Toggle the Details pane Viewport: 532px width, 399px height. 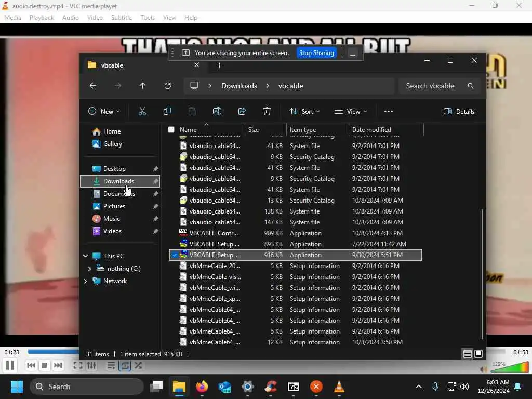click(x=459, y=111)
